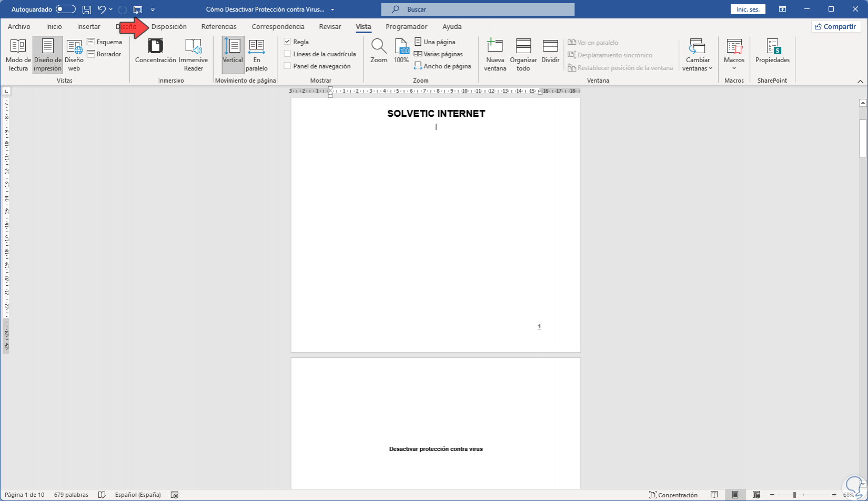Click the Redo arrow icon
Viewport: 868px width, 501px height.
[x=122, y=9]
